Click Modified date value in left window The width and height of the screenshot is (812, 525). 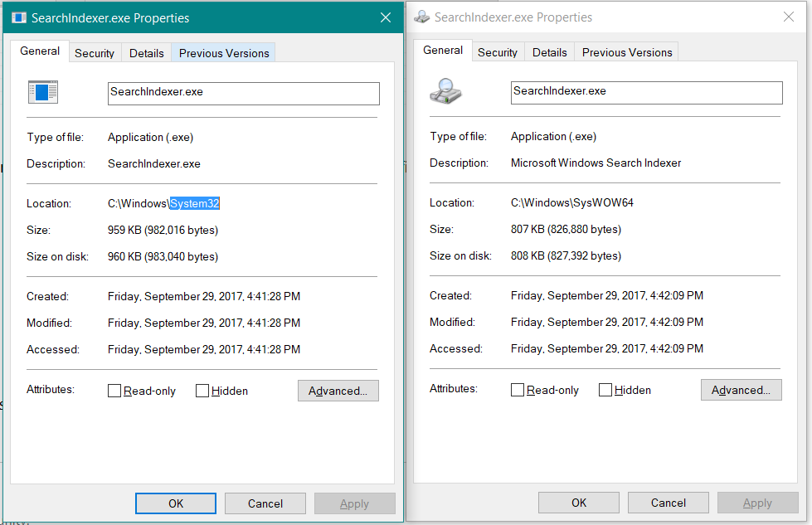click(204, 323)
